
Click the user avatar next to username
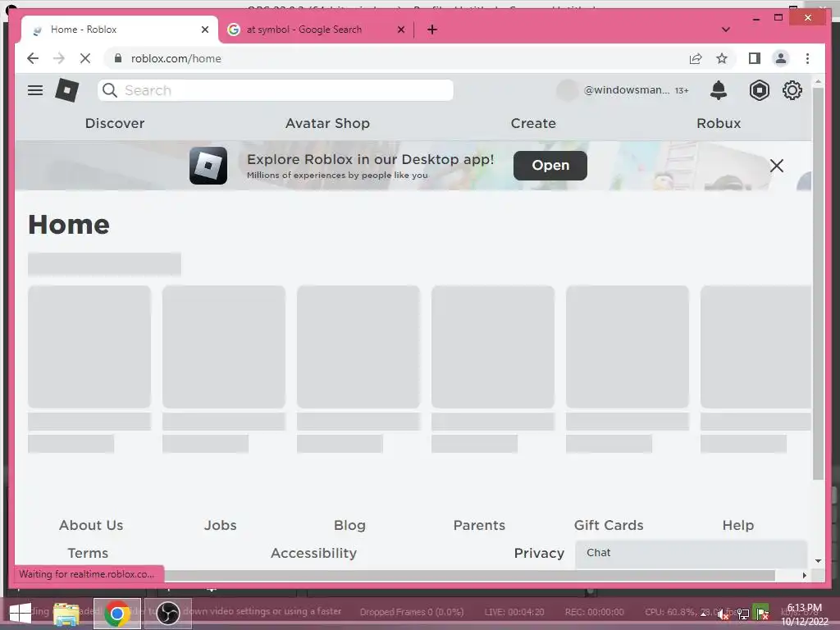[568, 90]
